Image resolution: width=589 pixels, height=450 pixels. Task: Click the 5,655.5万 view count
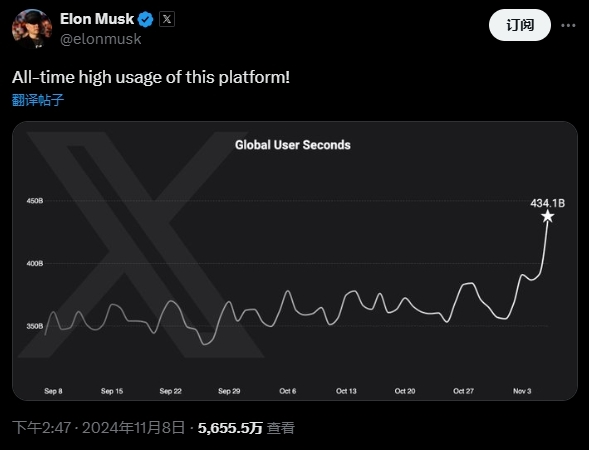point(230,427)
